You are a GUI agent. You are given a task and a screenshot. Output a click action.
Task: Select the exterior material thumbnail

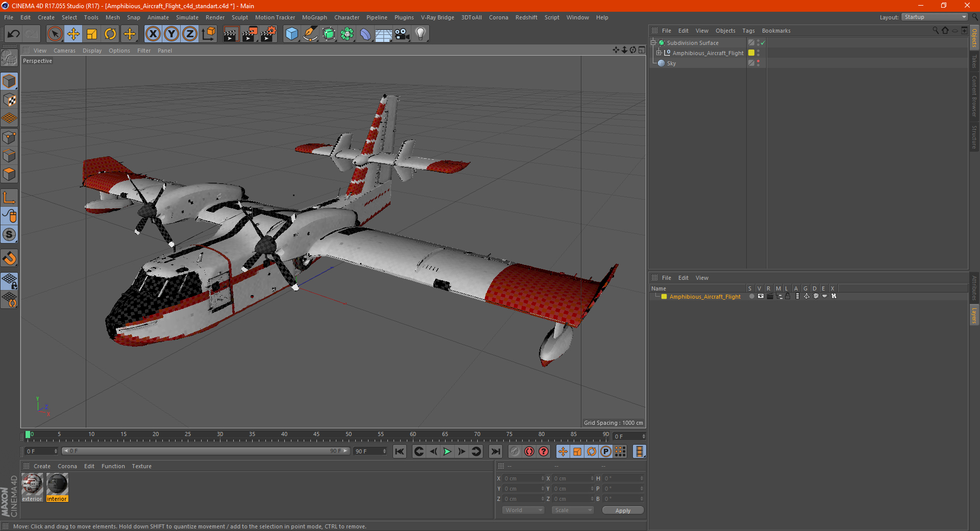click(32, 484)
